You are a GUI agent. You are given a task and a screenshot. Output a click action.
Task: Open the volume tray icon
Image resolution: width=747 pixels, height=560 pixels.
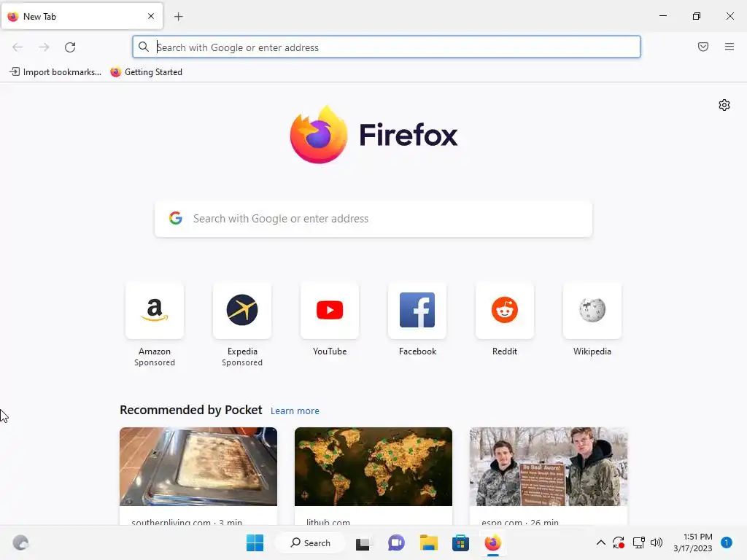coord(657,542)
